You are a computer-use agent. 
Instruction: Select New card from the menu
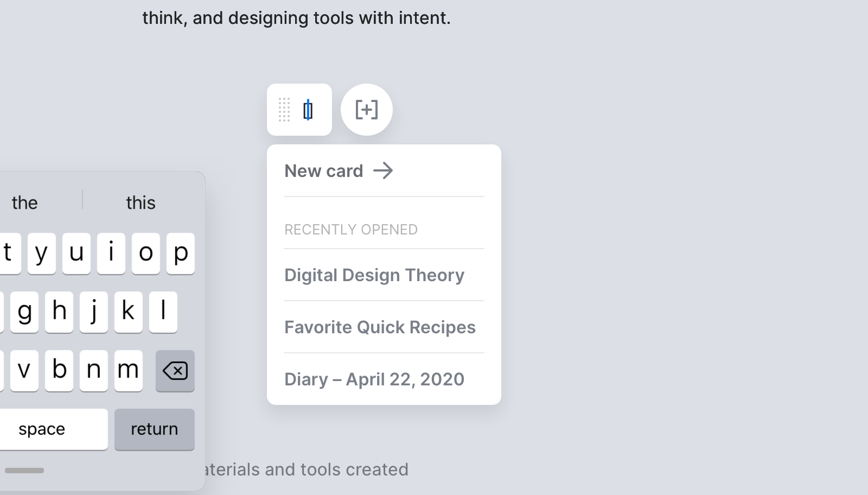click(x=324, y=171)
